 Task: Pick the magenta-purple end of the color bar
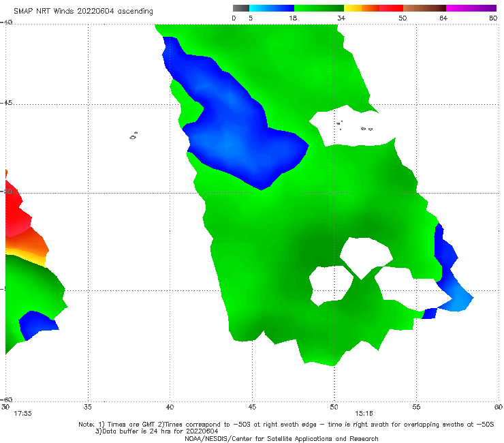click(471, 8)
